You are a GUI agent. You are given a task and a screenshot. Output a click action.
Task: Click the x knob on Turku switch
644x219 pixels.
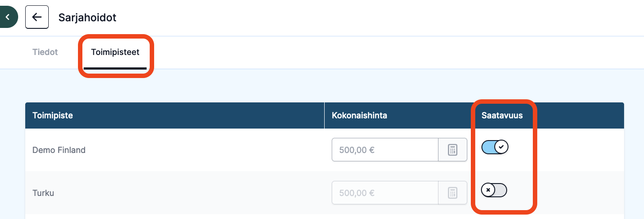click(x=488, y=190)
